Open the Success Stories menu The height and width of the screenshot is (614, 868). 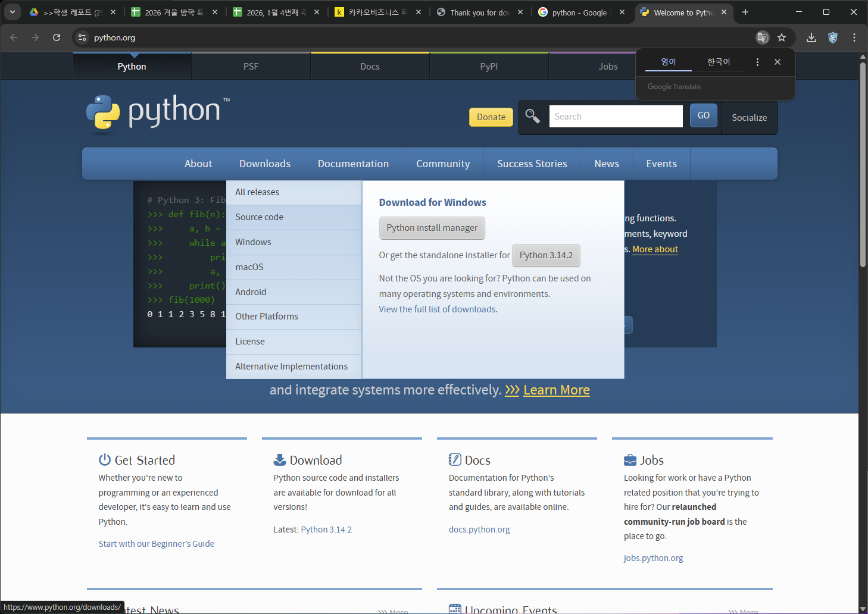[532, 164]
